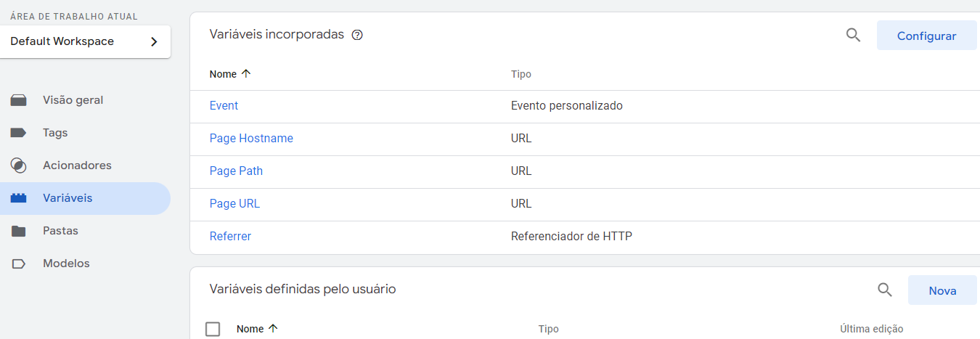This screenshot has width=980, height=339.
Task: Search user-defined variables with magnifier icon
Action: [x=884, y=290]
